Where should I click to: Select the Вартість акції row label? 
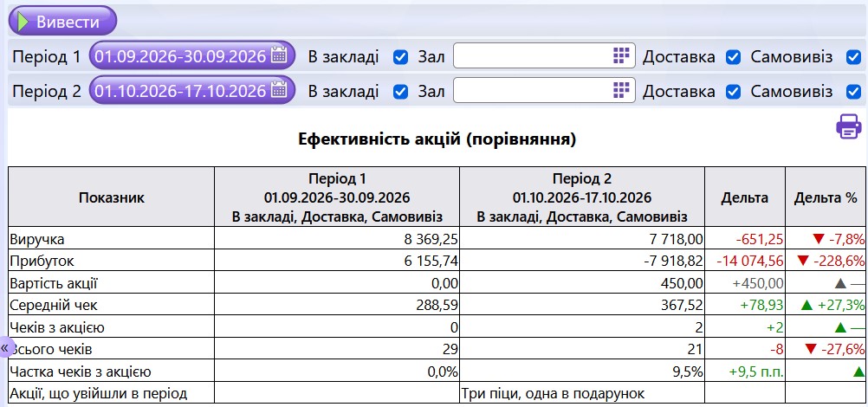pyautogui.click(x=54, y=283)
